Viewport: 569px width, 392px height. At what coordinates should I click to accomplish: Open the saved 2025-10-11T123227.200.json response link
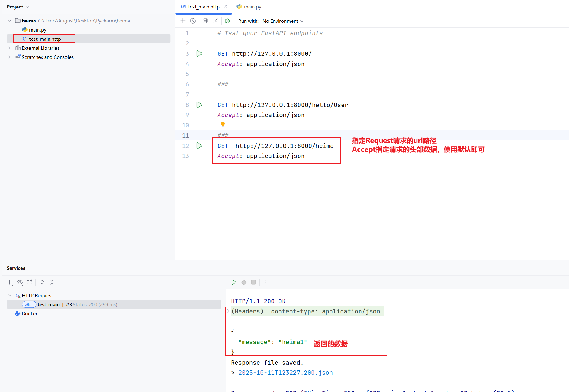(285, 373)
